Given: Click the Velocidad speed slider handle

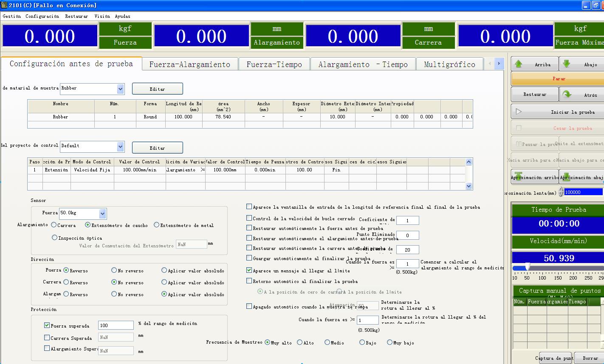Looking at the screenshot, I should click(x=528, y=267).
